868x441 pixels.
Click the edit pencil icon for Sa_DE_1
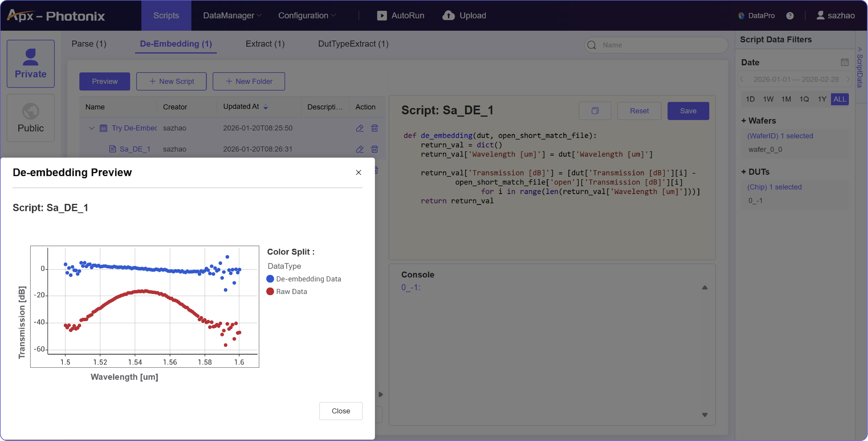360,149
